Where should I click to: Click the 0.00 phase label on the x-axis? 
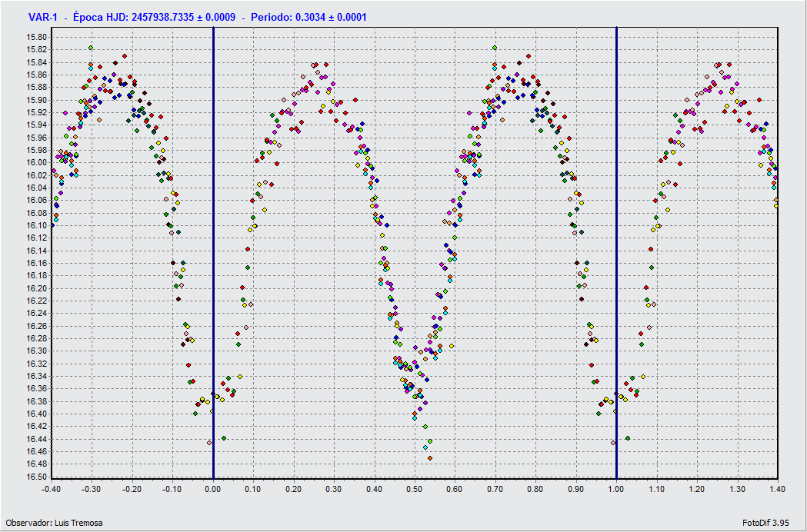tap(213, 487)
